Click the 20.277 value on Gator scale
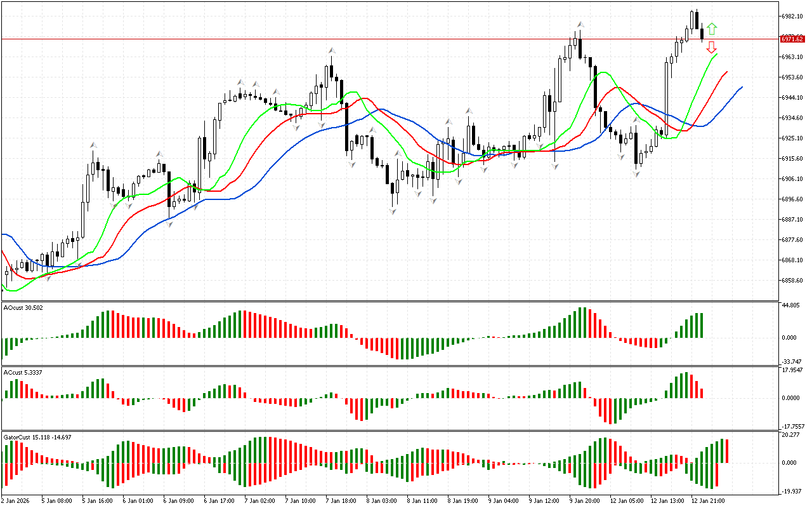812x508 pixels. click(790, 435)
